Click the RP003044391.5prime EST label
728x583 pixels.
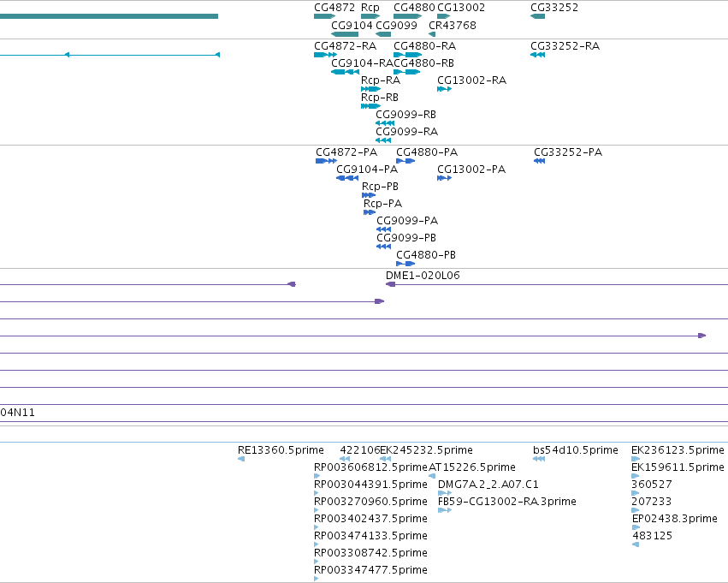[371, 485]
